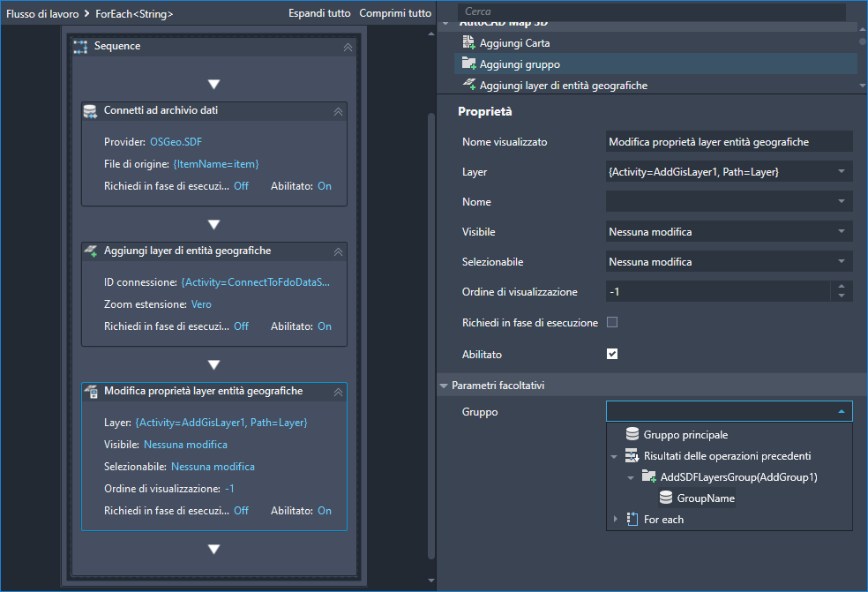Go to Flusso di lavoro breadcrumb

(42, 14)
